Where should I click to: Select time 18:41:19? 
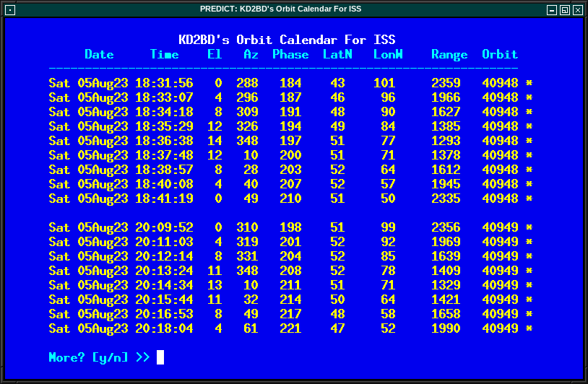164,198
